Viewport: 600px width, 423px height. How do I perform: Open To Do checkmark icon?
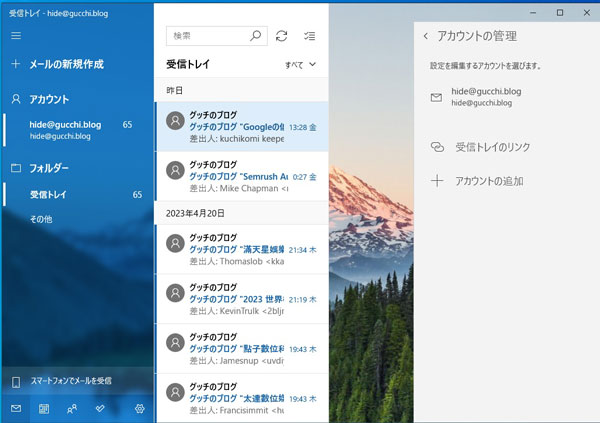[x=100, y=408]
